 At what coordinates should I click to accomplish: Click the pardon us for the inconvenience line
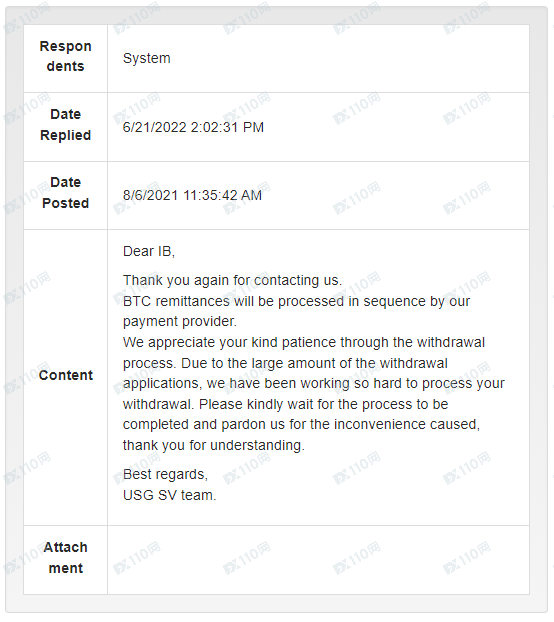click(301, 424)
